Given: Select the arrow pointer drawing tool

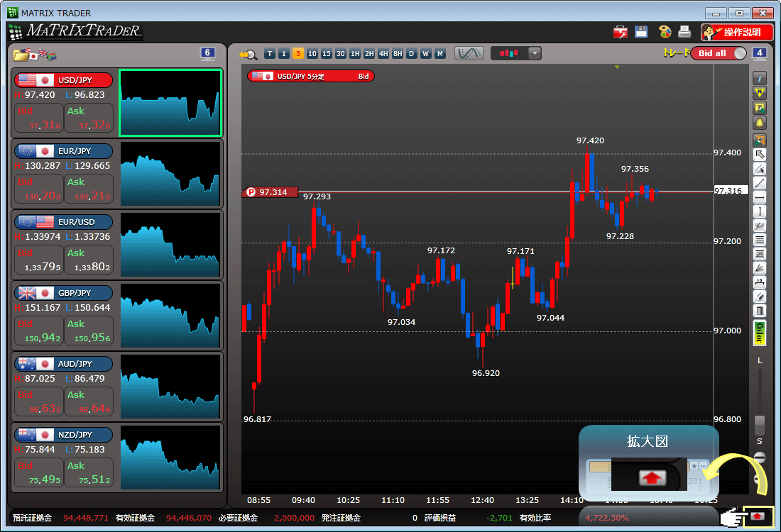Looking at the screenshot, I should (760, 154).
